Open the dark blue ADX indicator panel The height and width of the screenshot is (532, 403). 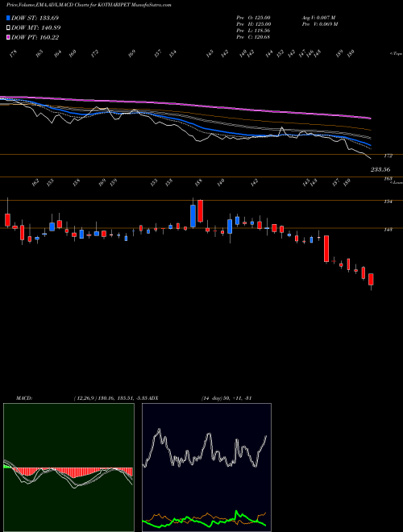coord(206,468)
